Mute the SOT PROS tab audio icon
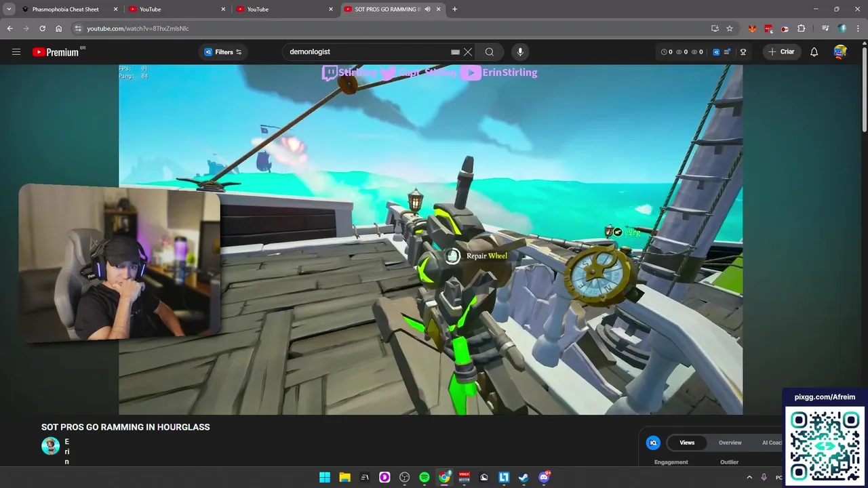Image resolution: width=868 pixels, height=488 pixels. [x=427, y=9]
